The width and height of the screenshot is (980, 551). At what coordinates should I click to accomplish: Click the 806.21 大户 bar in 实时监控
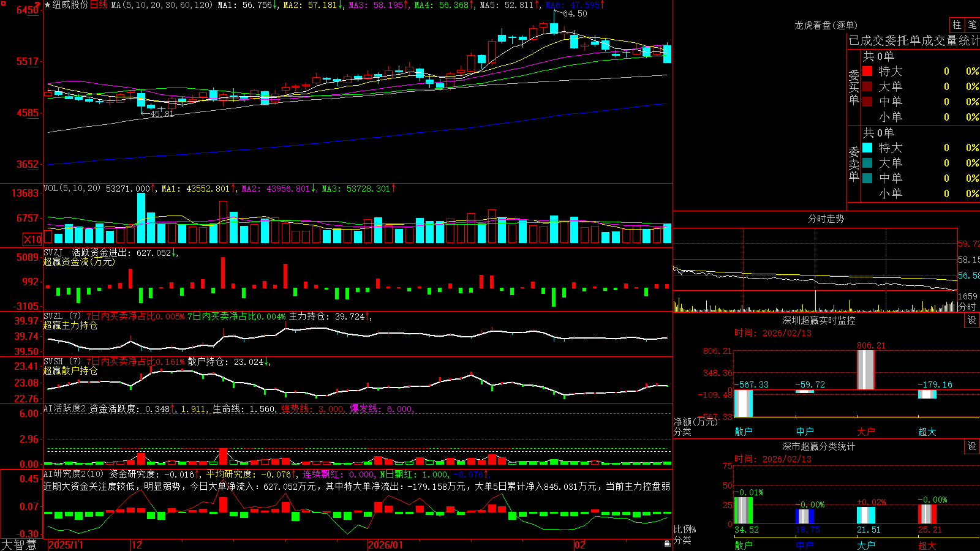[x=865, y=370]
